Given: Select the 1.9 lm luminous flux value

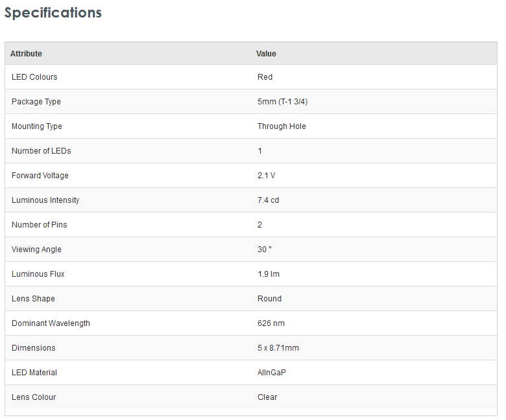Looking at the screenshot, I should (269, 274).
